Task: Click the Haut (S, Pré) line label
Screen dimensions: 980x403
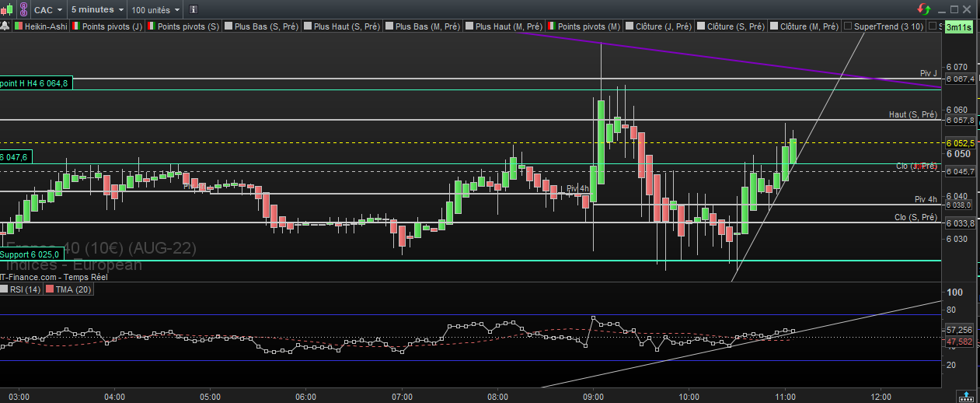Action: coord(914,114)
